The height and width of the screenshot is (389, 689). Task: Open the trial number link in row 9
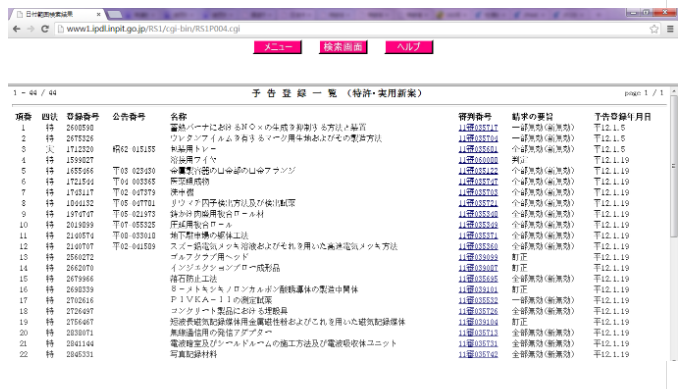click(x=478, y=214)
